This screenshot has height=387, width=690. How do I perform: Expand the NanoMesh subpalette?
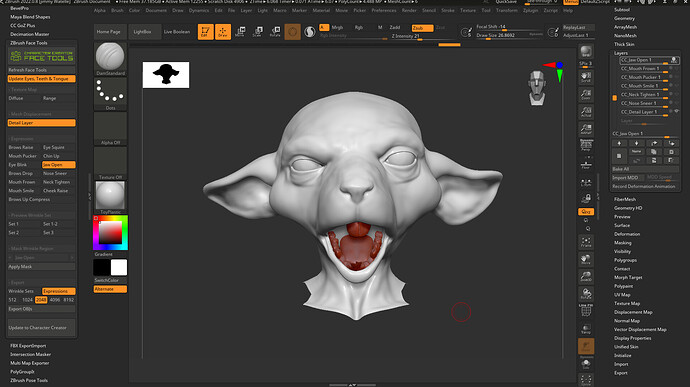[625, 36]
